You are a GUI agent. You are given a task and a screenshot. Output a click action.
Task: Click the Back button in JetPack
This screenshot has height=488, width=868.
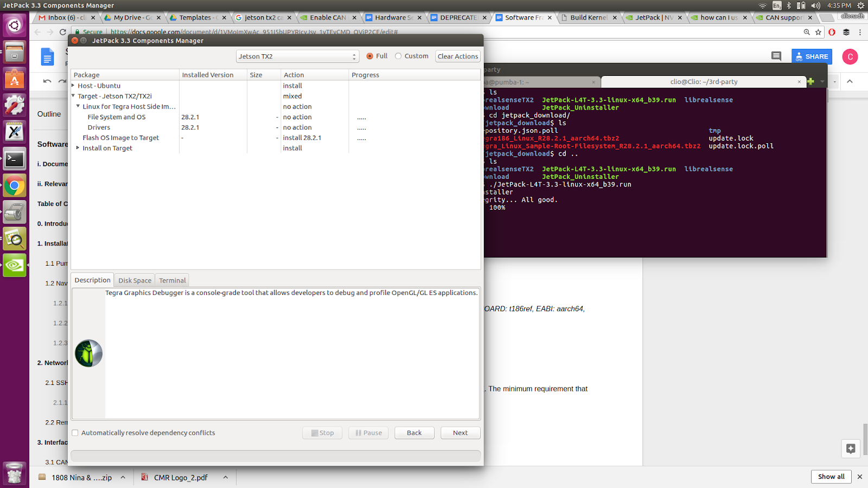(414, 433)
